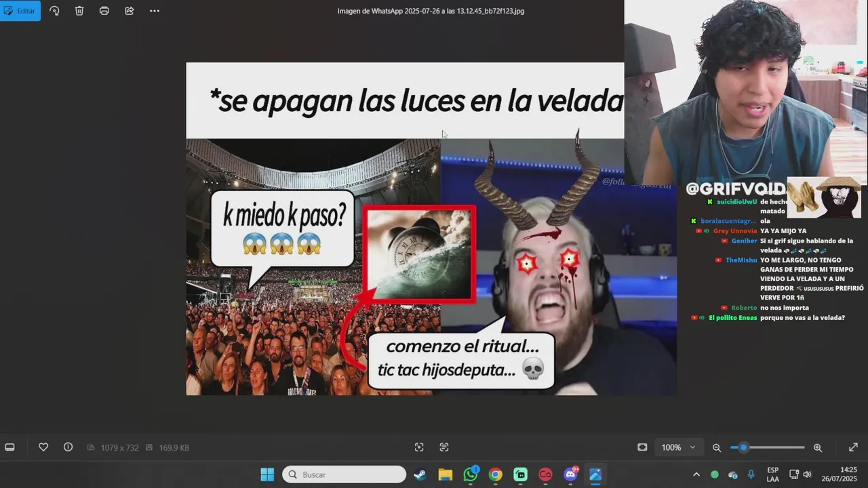Open the red circular app icon in taskbar
The width and height of the screenshot is (868, 488).
click(545, 474)
